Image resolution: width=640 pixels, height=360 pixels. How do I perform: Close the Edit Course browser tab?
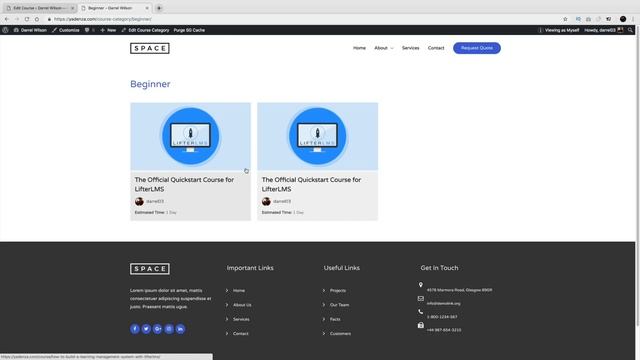pyautogui.click(x=73, y=8)
